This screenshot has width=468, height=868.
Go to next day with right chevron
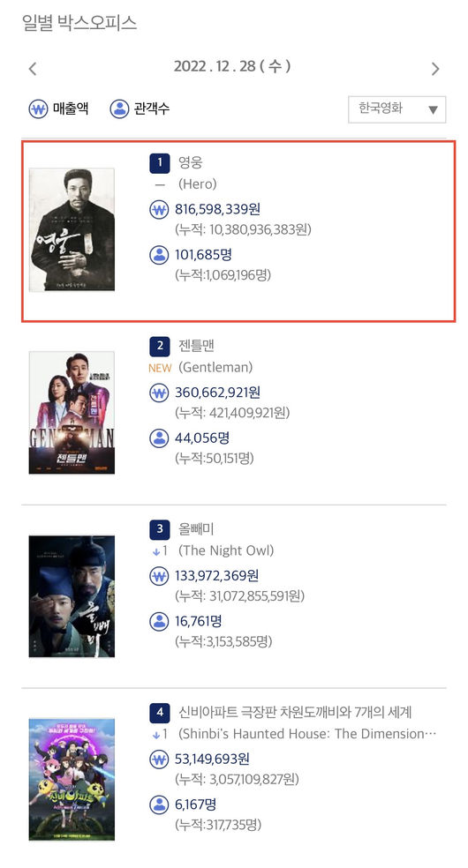pyautogui.click(x=435, y=69)
